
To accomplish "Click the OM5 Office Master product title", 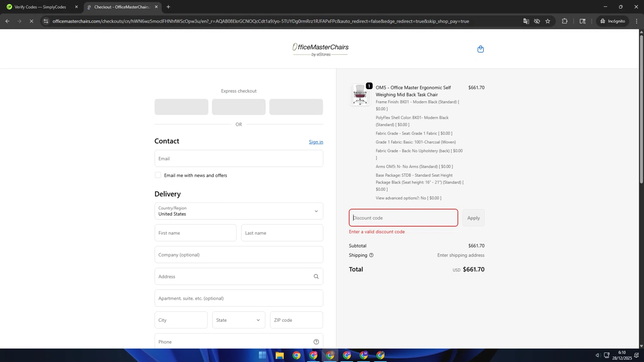I will click(x=413, y=91).
